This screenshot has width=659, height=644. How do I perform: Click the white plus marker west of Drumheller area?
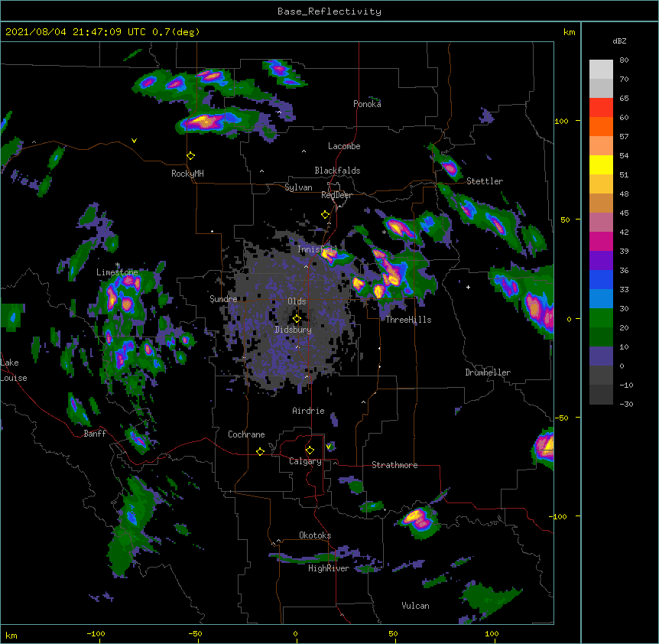[468, 287]
